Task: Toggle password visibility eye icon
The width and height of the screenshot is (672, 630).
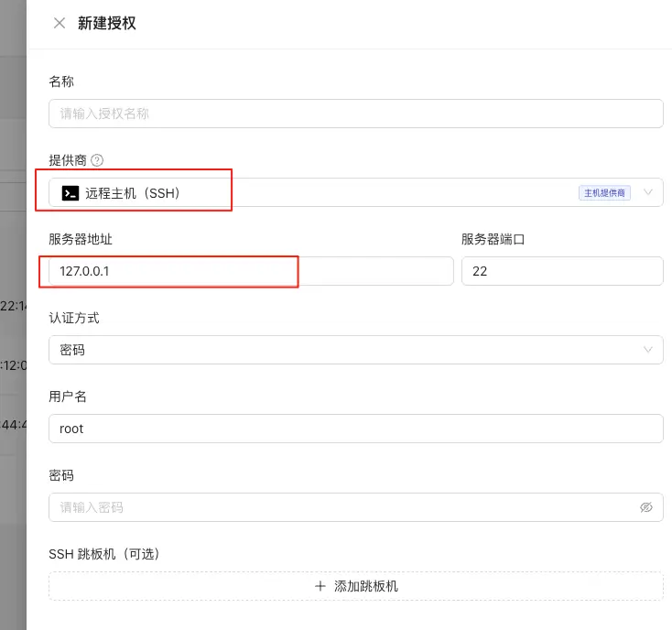Action: [x=646, y=507]
